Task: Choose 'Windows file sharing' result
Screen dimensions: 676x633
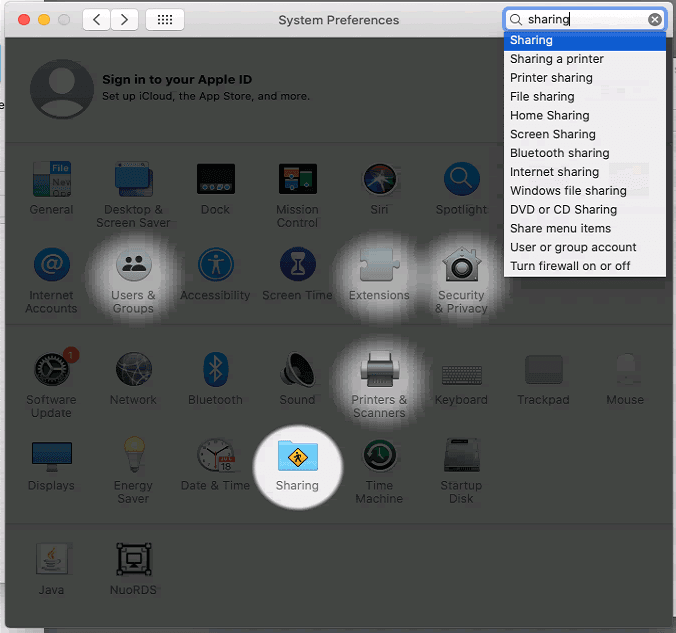Action: pos(585,191)
